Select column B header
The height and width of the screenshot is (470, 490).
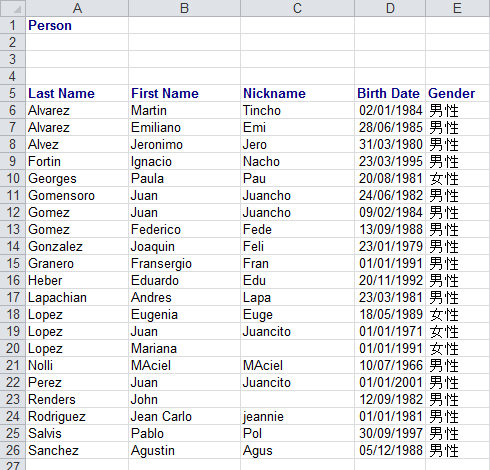point(184,8)
